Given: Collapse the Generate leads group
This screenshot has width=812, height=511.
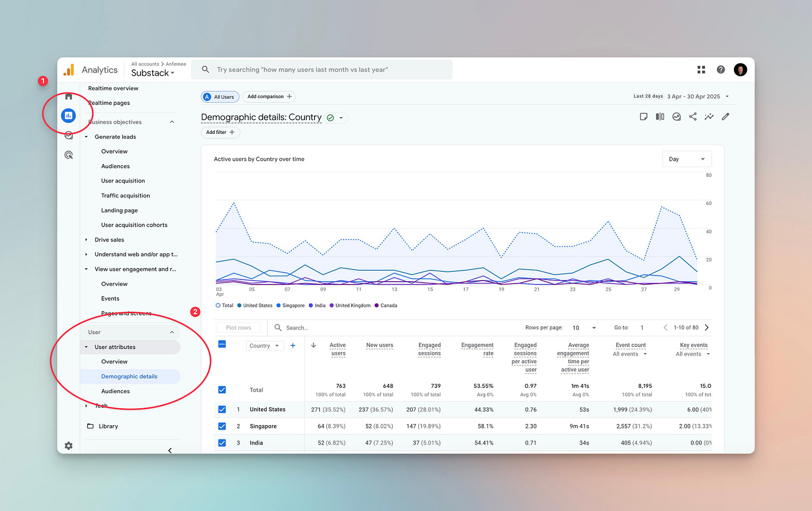Looking at the screenshot, I should [86, 137].
